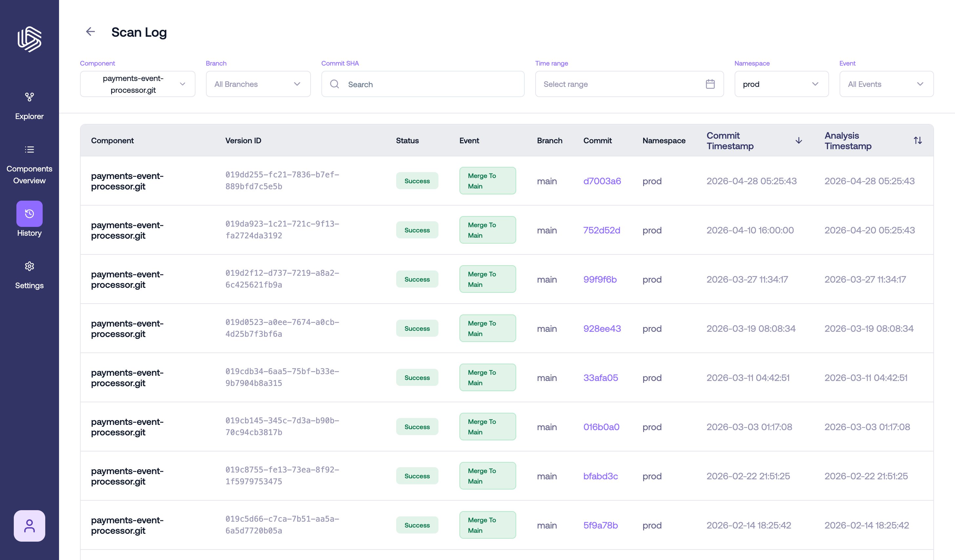
Task: Click analysis timestamp 2026-02-14 18:25:42
Action: point(867,526)
